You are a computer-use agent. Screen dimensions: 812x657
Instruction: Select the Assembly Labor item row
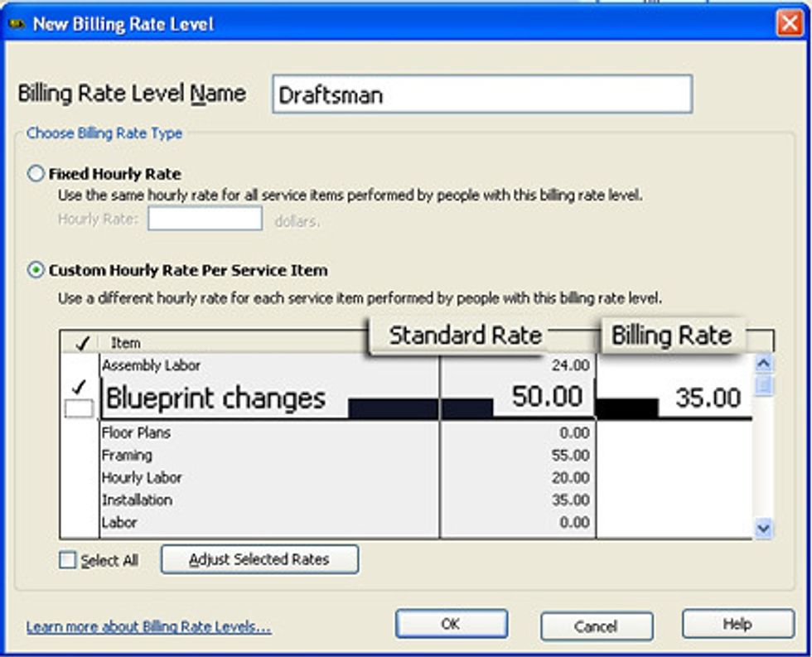click(151, 365)
